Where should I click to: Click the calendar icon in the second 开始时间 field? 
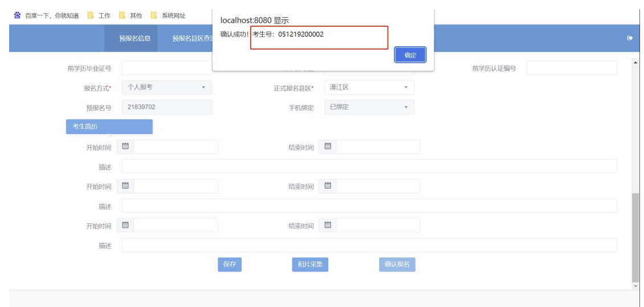click(125, 186)
